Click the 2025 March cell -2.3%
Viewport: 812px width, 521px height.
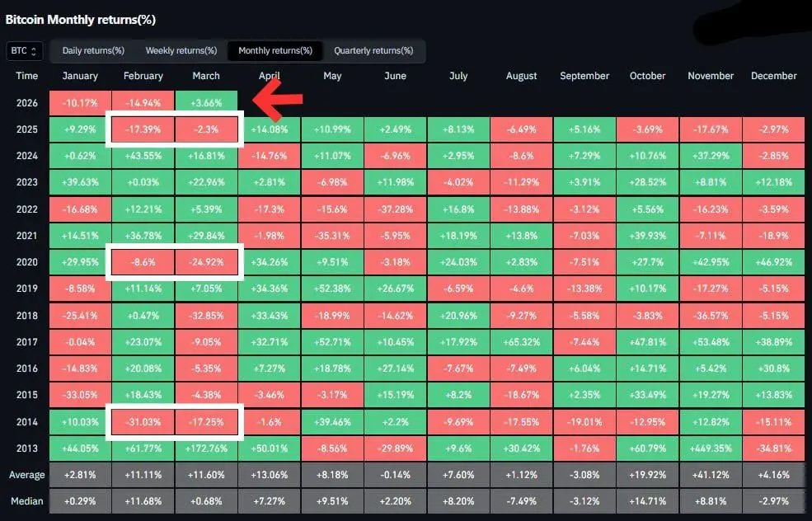click(x=206, y=129)
